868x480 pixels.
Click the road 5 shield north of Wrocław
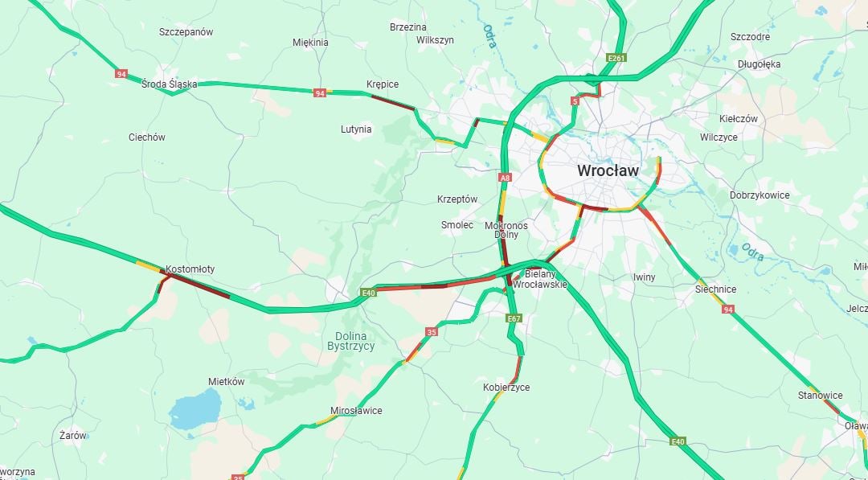coord(575,101)
